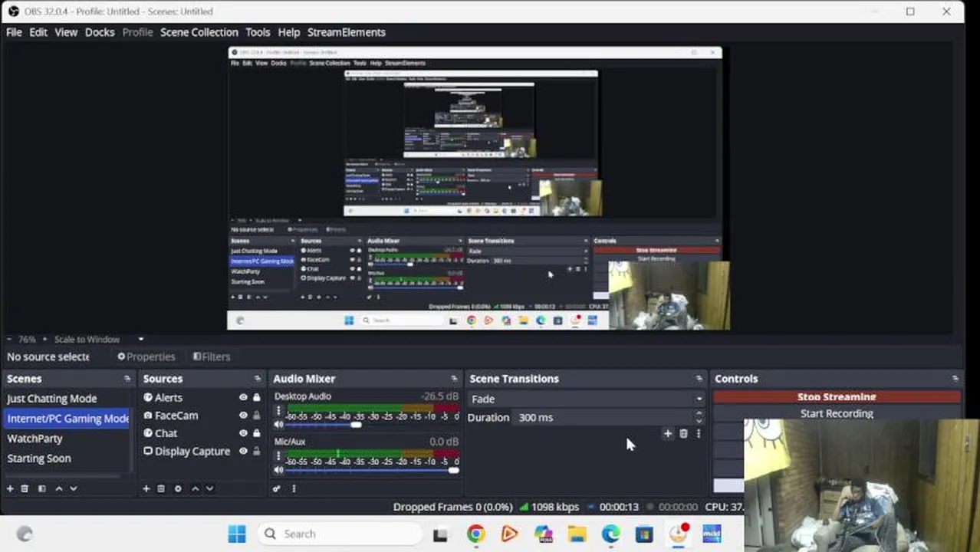Hide the Chat source with eye icon
980x552 pixels.
(x=243, y=433)
